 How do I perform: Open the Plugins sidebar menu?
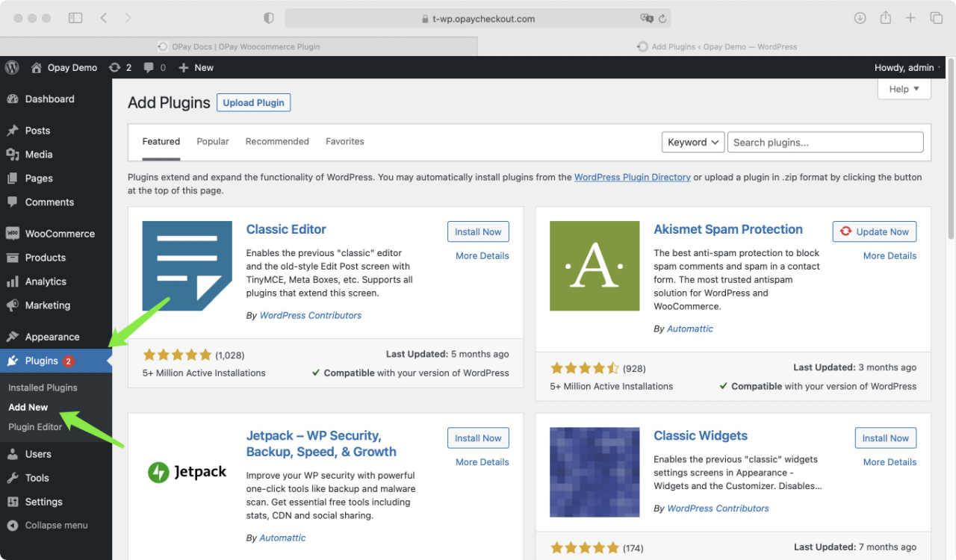tap(56, 361)
